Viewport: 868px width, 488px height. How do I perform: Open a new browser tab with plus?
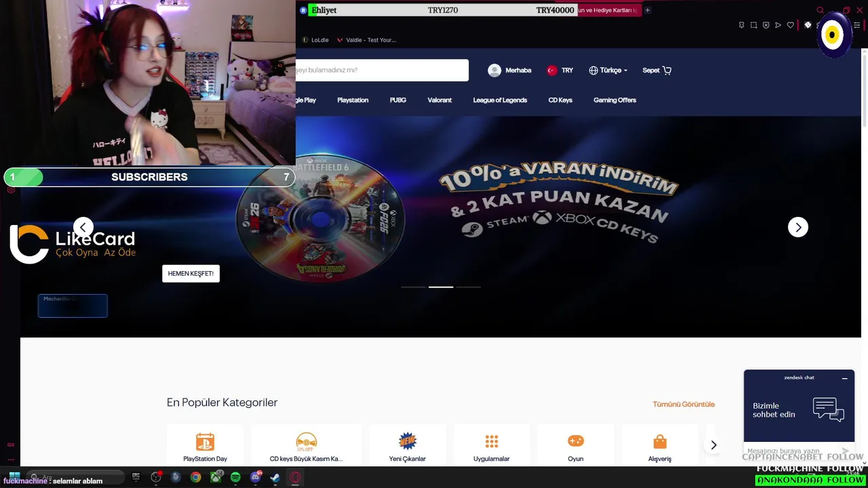pos(647,10)
